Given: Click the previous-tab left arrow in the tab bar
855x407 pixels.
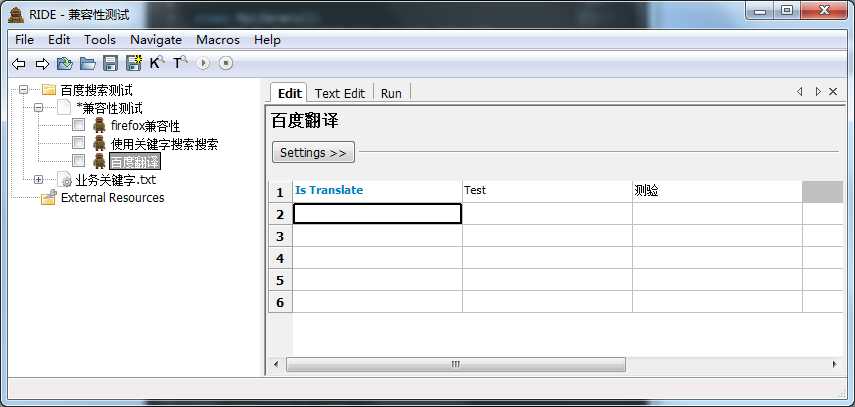Looking at the screenshot, I should (x=800, y=92).
